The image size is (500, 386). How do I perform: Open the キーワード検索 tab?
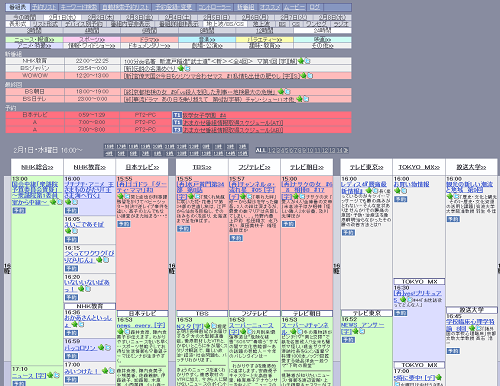pos(79,7)
